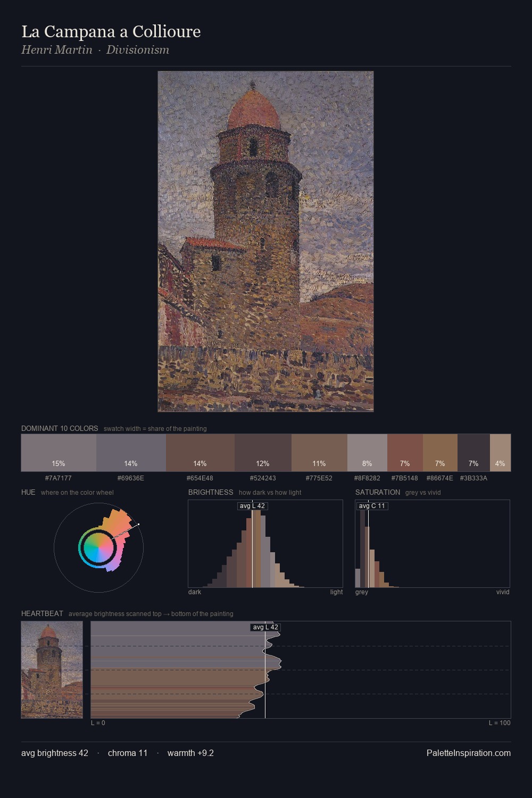
Task: Select the hex label #86674E
Action: point(440,478)
